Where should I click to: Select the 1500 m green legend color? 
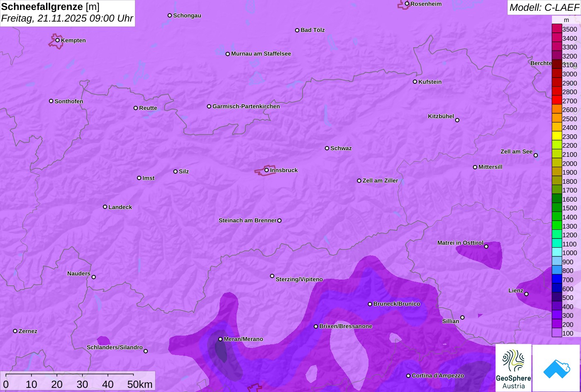point(557,207)
